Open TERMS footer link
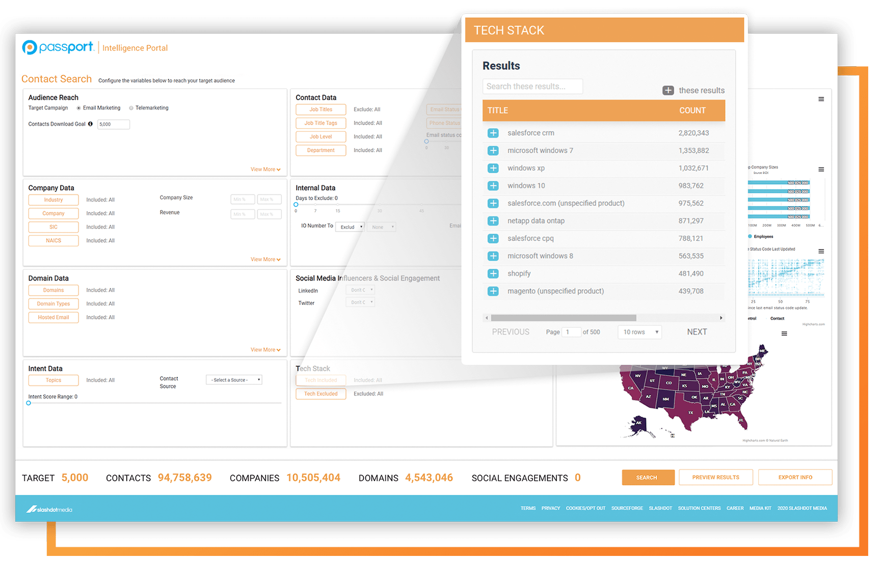The width and height of the screenshot is (883, 588). 528,509
